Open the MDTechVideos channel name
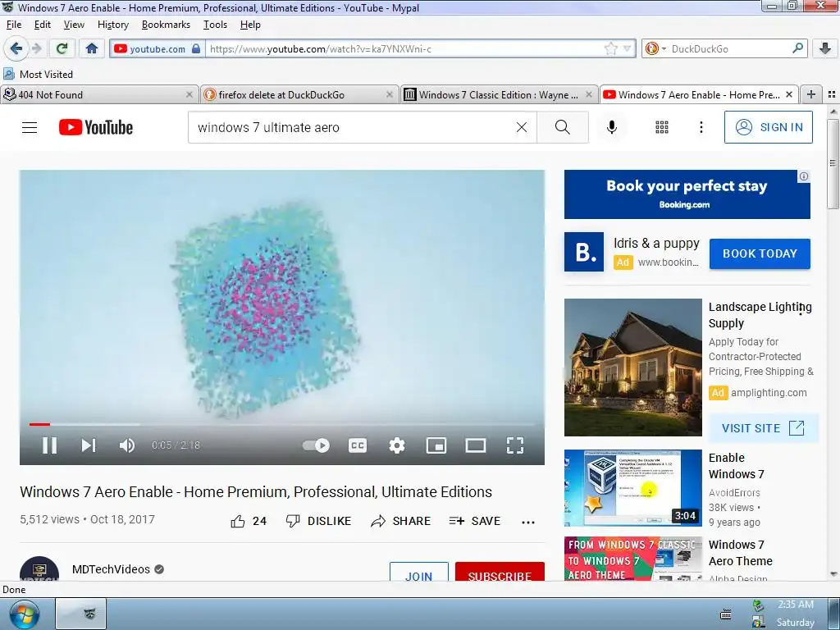This screenshot has width=840, height=630. tap(111, 569)
